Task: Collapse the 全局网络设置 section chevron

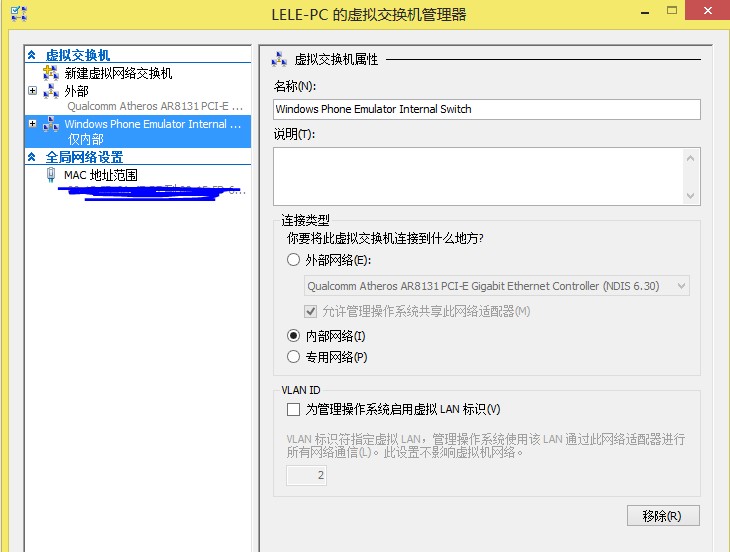Action: pyautogui.click(x=32, y=157)
